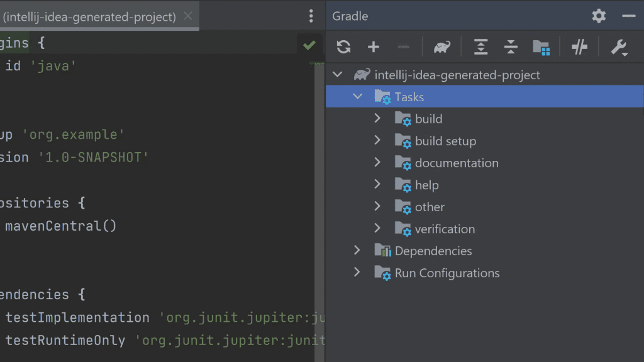Open the editor tab kebab menu

311,15
